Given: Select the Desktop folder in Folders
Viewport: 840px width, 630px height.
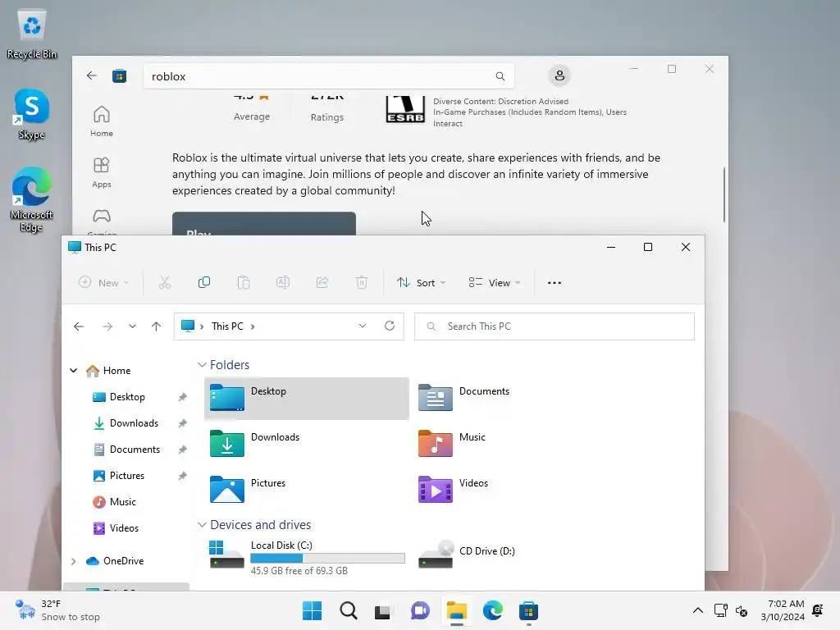Looking at the screenshot, I should point(307,398).
